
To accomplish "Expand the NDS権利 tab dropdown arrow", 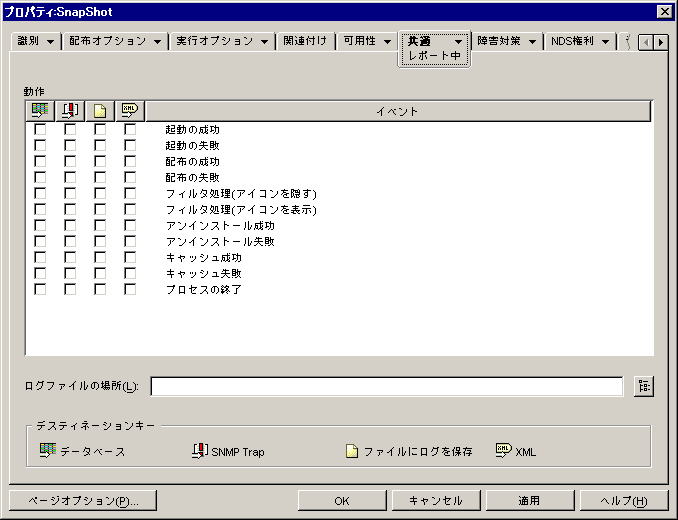I will 605,42.
